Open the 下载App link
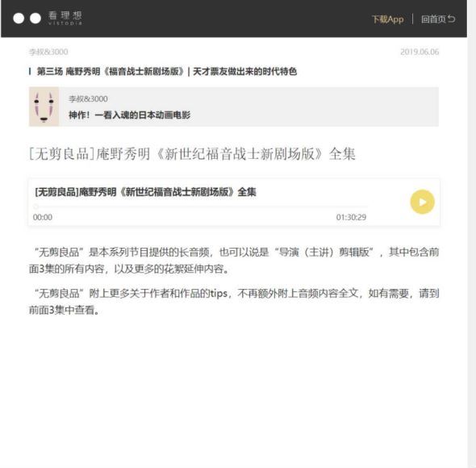The height and width of the screenshot is (468, 476). pos(388,19)
